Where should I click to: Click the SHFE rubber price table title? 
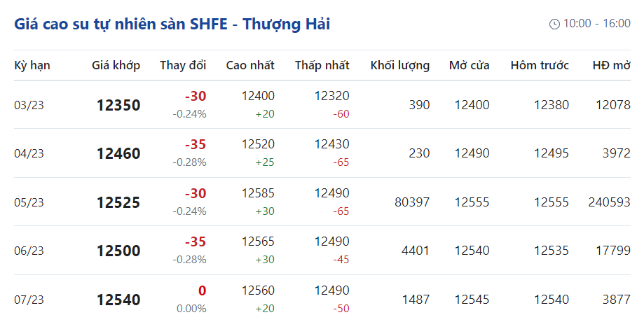tap(172, 24)
